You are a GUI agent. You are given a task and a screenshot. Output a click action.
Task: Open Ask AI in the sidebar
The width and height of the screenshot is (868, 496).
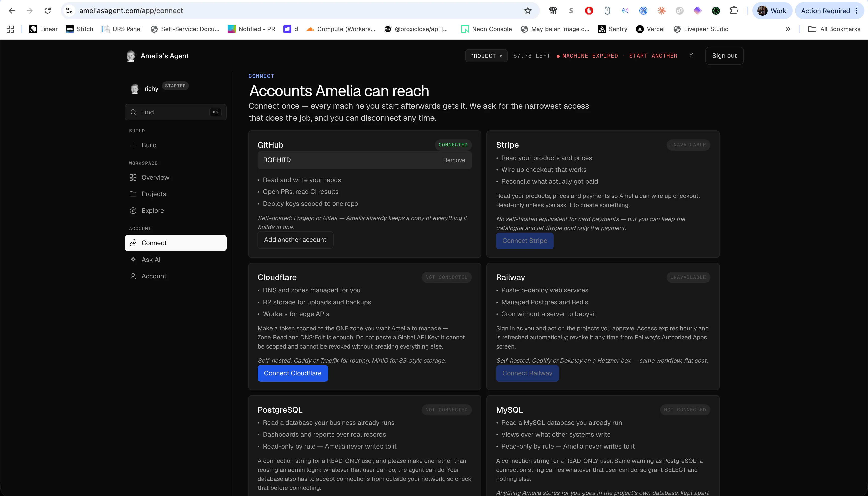coord(175,260)
